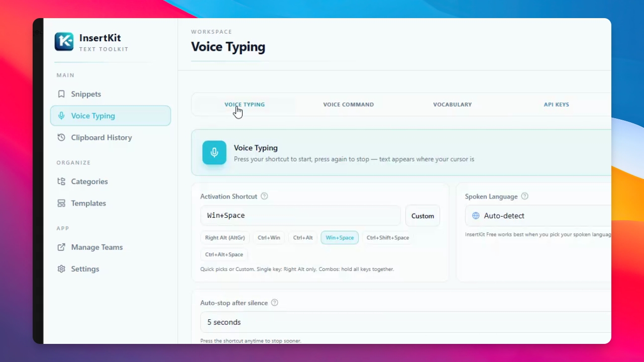Switch to the VOCABULARY tab
This screenshot has height=362, width=644.
point(452,105)
